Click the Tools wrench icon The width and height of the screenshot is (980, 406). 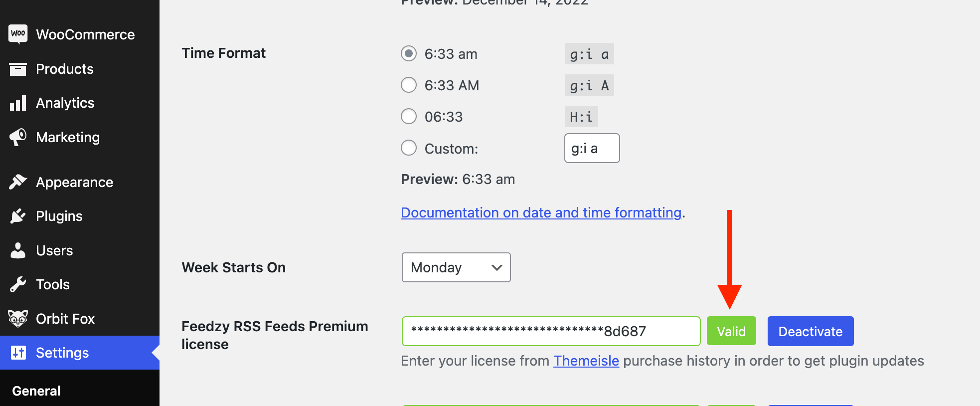click(x=18, y=284)
